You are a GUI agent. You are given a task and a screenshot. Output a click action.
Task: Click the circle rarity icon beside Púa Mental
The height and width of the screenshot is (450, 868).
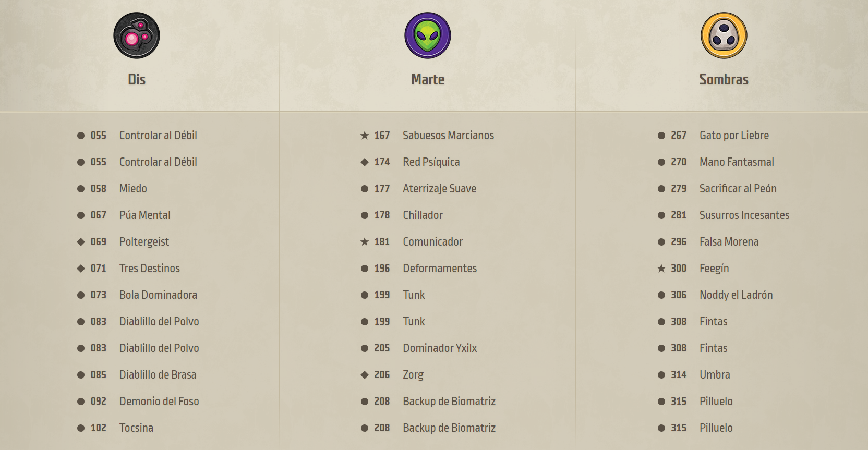[x=81, y=215]
